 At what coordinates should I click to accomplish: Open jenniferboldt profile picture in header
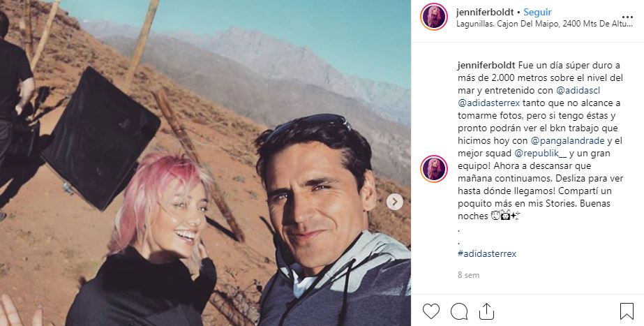[434, 17]
